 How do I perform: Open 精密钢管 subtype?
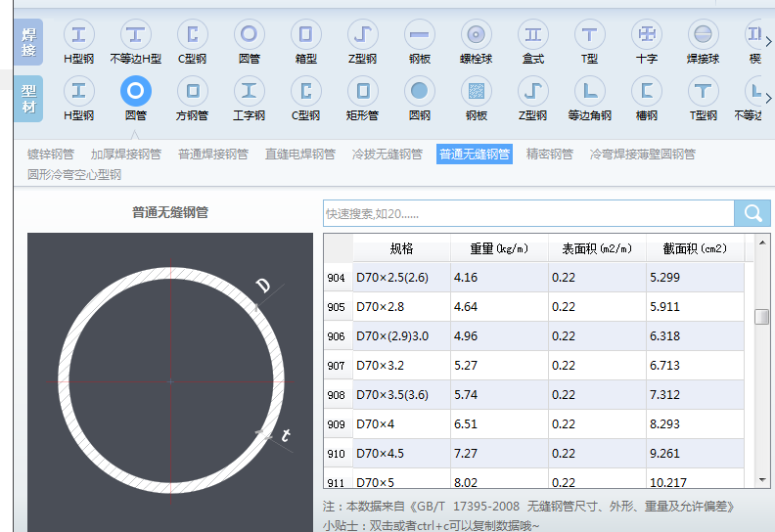(550, 155)
